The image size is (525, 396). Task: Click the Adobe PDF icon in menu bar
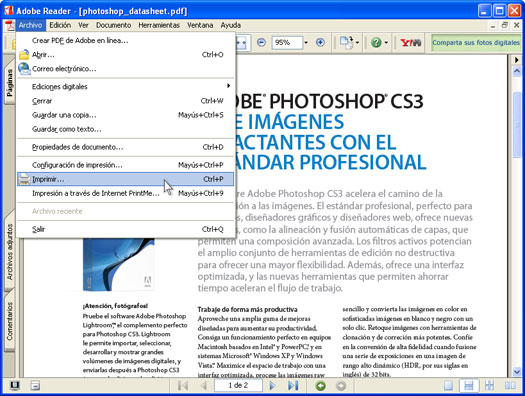pyautogui.click(x=9, y=25)
